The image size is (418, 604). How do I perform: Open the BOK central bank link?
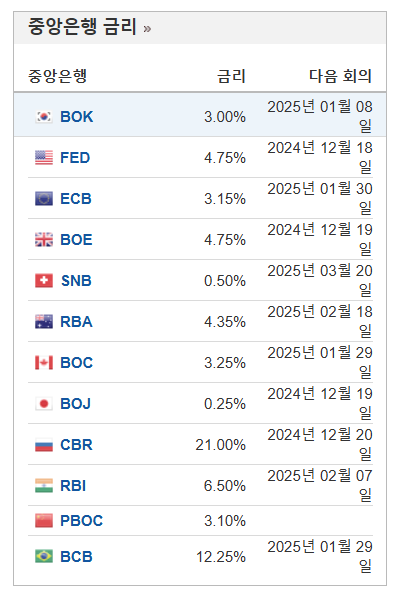click(77, 117)
